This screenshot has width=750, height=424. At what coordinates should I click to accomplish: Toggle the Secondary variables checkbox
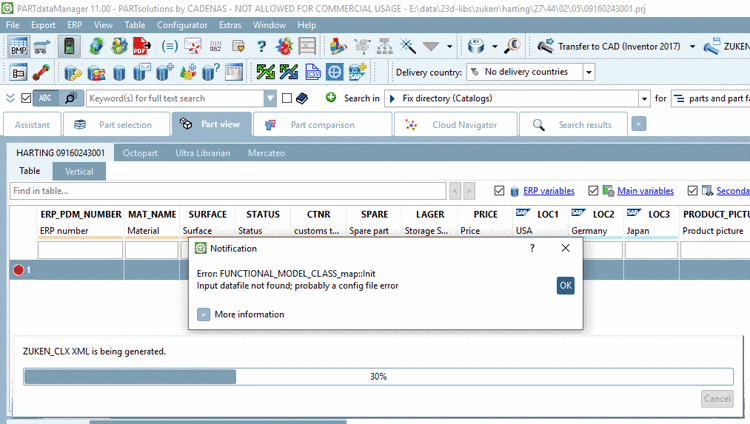pyautogui.click(x=692, y=191)
